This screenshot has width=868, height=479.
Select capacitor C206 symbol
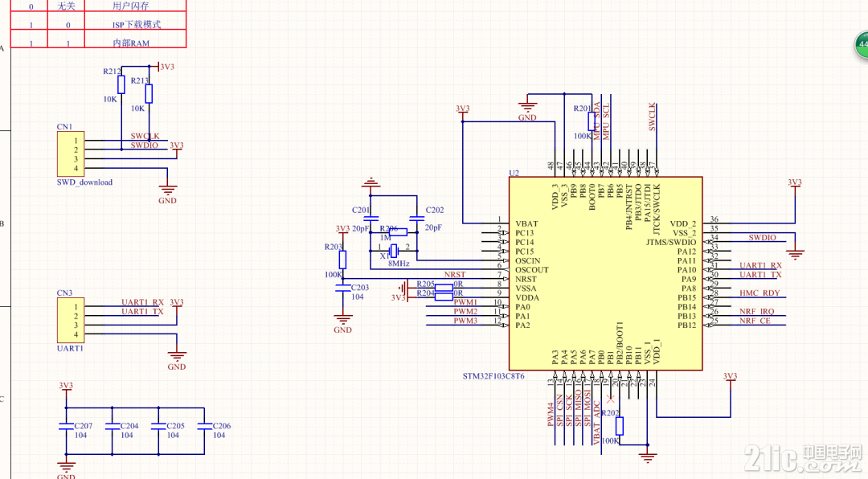[x=204, y=427]
